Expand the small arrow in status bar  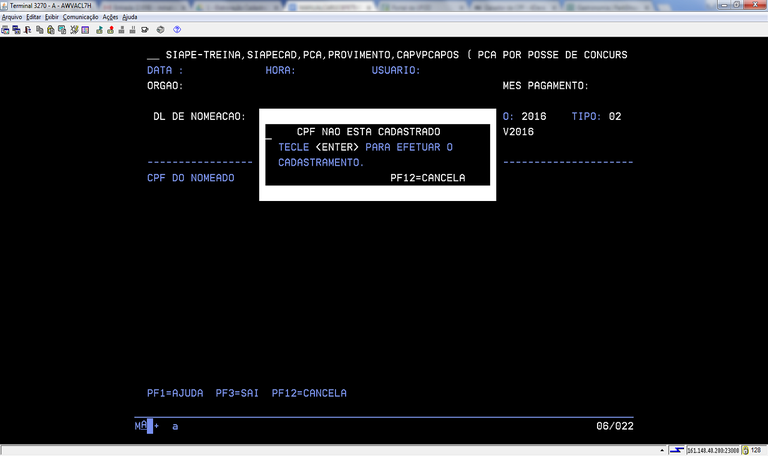663,450
